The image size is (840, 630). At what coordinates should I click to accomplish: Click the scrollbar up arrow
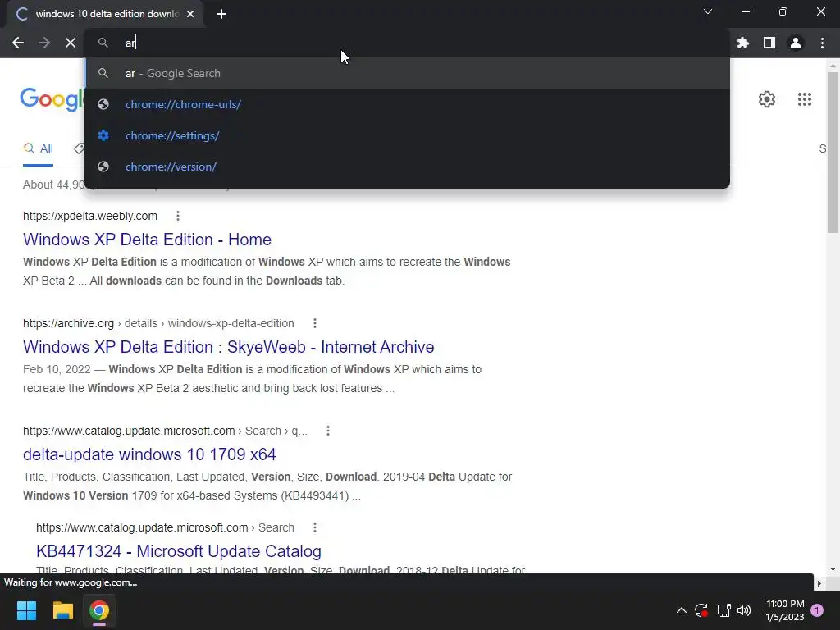[833, 66]
